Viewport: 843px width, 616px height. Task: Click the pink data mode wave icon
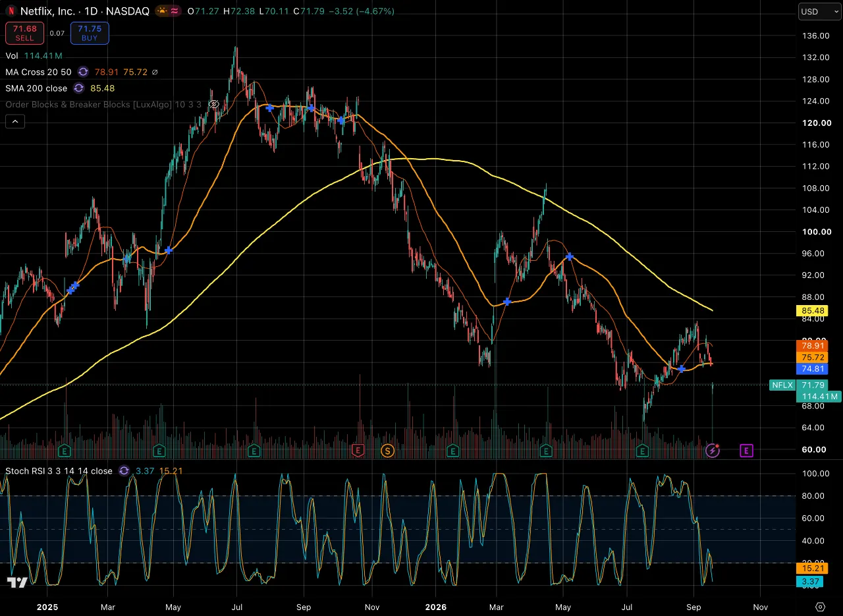[x=175, y=11]
